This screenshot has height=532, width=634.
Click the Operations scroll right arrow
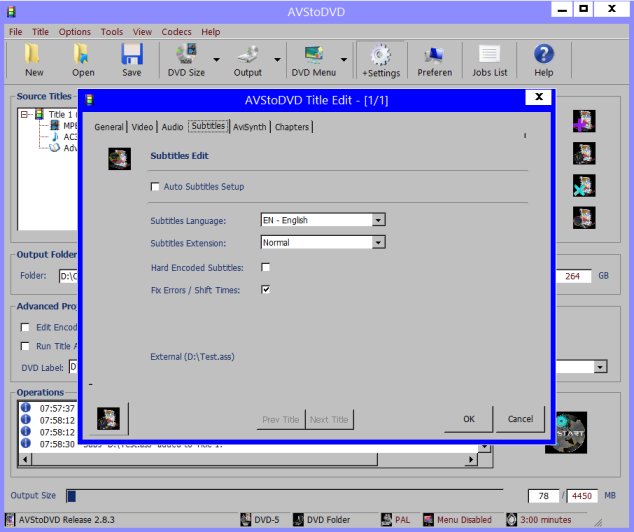[471, 460]
